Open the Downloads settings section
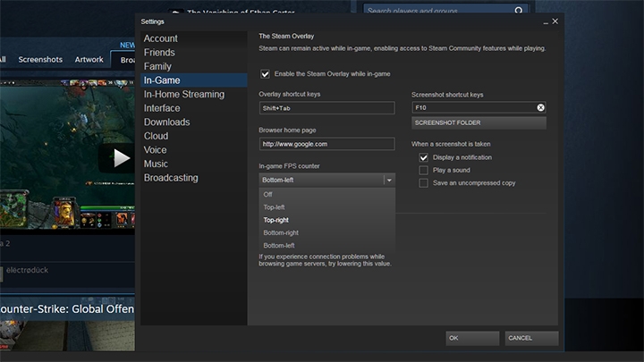The image size is (644, 362). click(166, 122)
